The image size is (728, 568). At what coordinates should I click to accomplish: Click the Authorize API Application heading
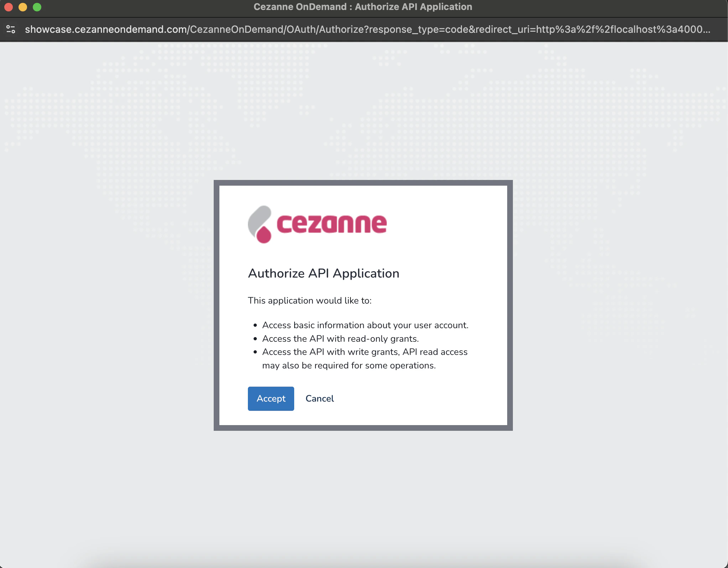click(323, 273)
